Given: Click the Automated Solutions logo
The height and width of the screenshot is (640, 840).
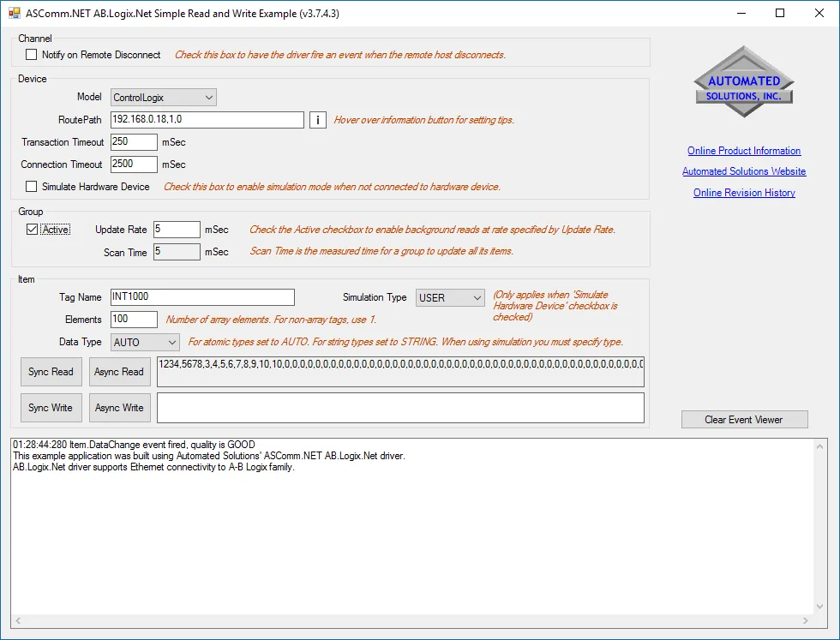Looking at the screenshot, I should [x=744, y=82].
